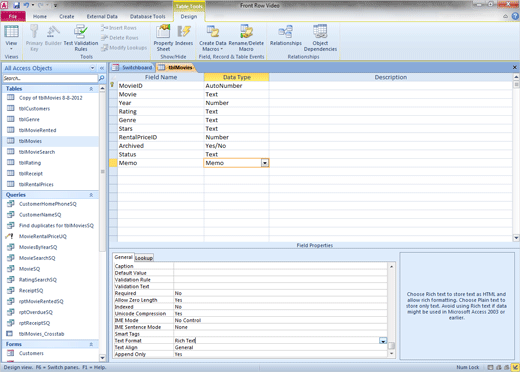
Task: Click the Required property value No
Action: 280,293
